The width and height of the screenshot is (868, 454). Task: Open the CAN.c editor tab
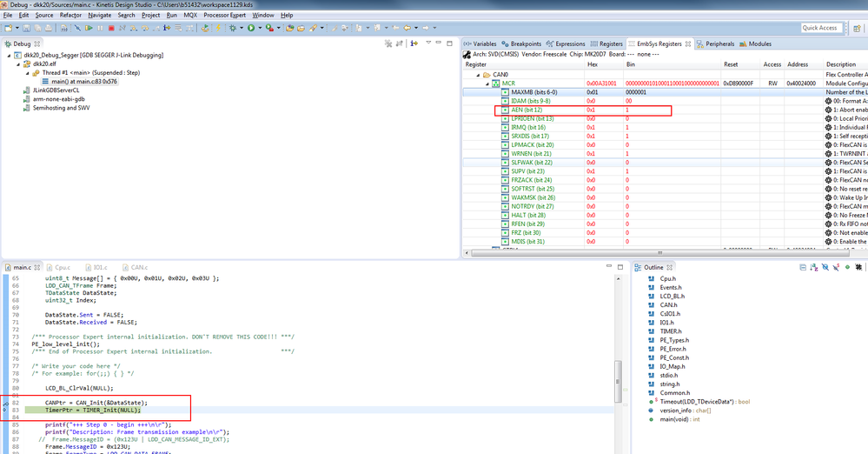pos(137,267)
